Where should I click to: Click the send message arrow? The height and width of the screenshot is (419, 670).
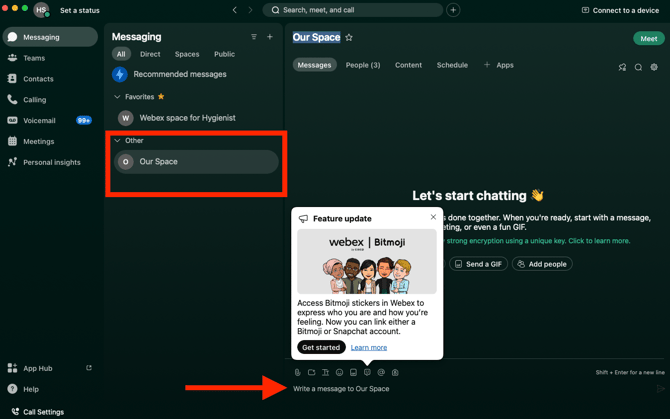(661, 388)
